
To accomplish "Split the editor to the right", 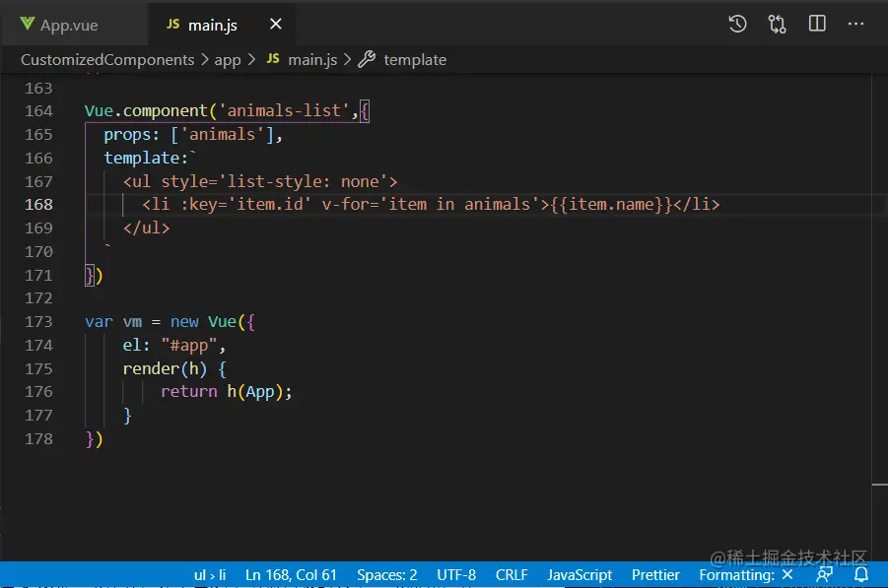I will point(817,24).
